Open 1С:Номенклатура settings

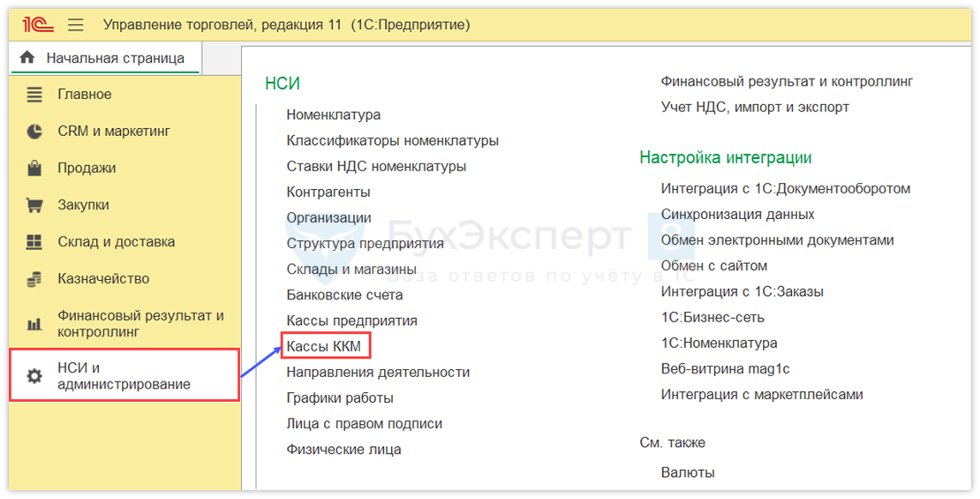(719, 343)
